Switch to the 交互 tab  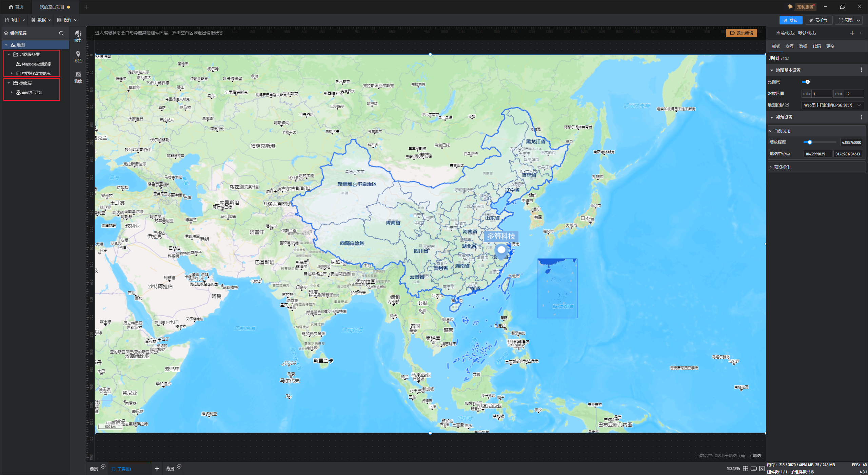coord(789,46)
